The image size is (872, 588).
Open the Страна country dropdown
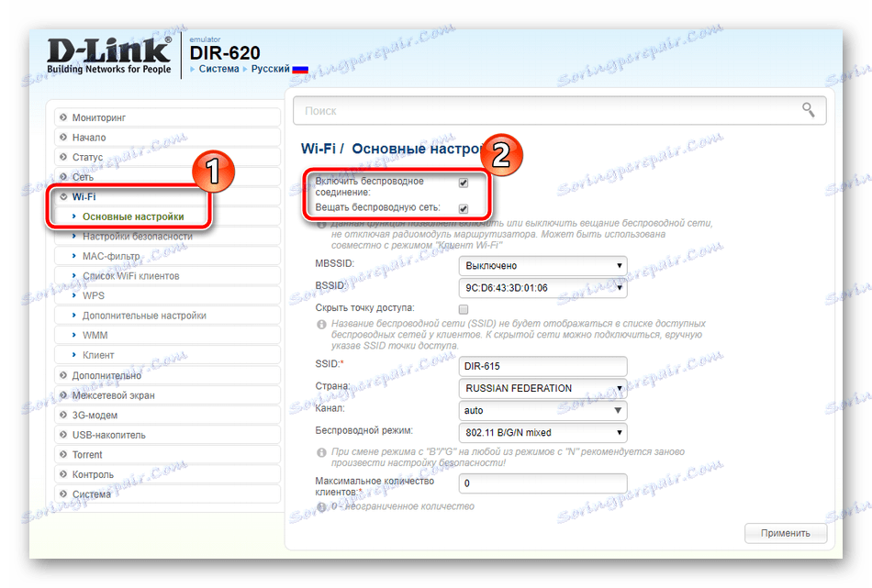pyautogui.click(x=542, y=388)
